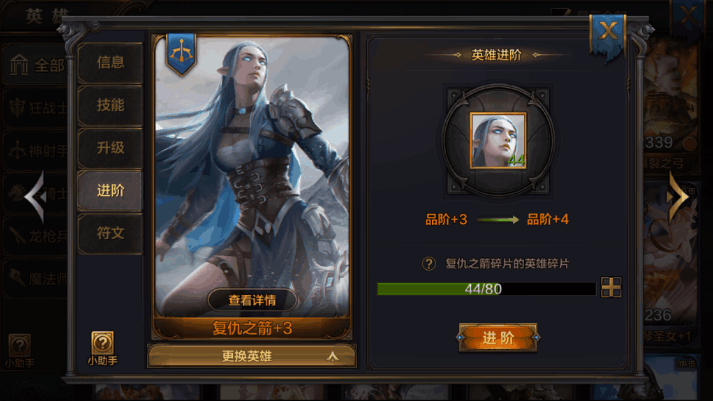Switch to the 信息 info tab
Viewport: 713px width, 401px height.
110,62
